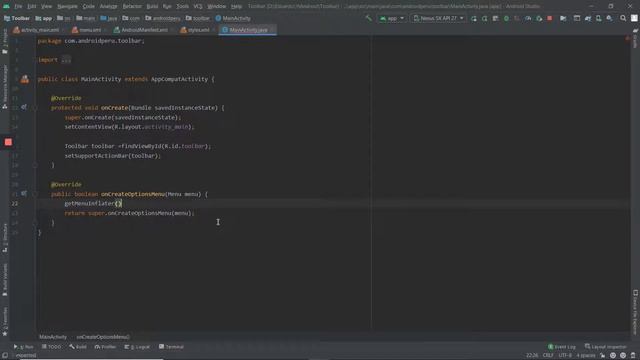Screen dimensions: 640x360
Task: Open the TODO tool window
Action: pyautogui.click(x=51, y=347)
